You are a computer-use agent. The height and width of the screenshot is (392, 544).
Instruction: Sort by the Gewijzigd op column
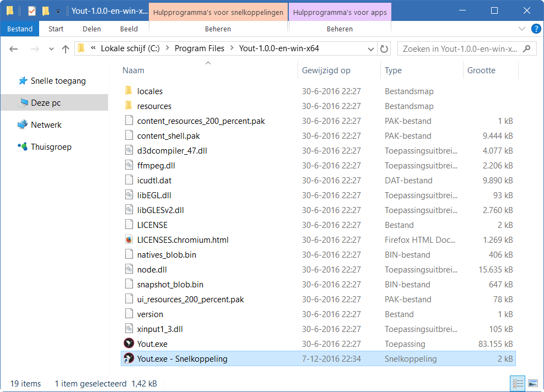click(x=326, y=70)
